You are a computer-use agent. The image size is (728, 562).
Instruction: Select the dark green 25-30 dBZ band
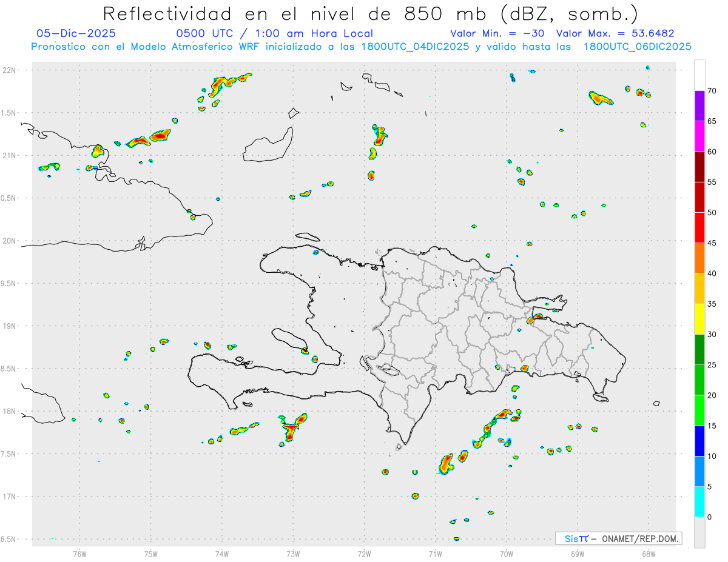(x=699, y=349)
